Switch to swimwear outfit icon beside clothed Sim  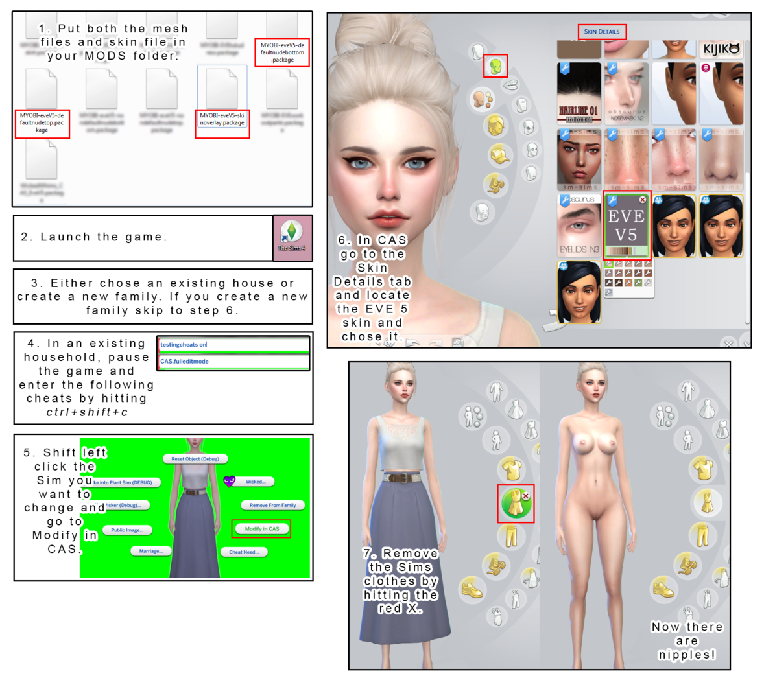tap(497, 616)
